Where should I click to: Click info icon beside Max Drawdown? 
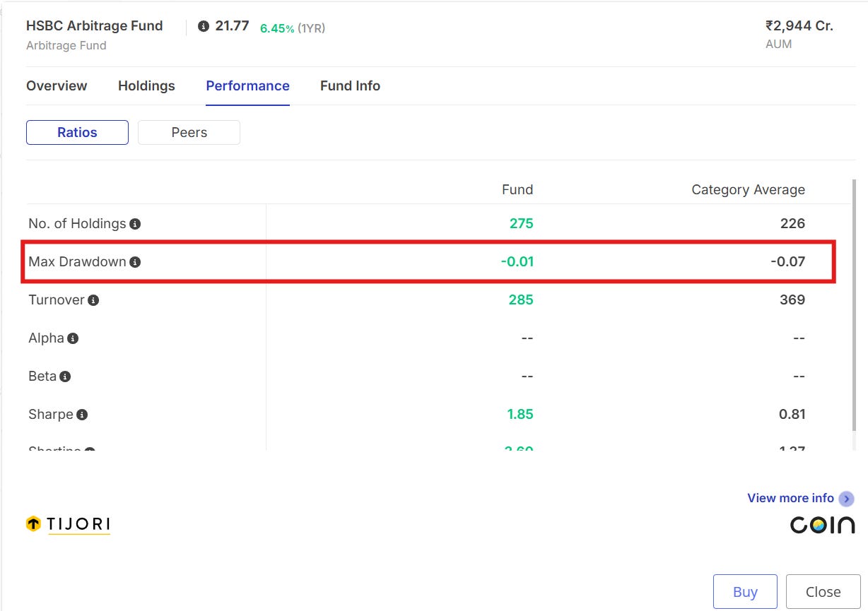135,262
